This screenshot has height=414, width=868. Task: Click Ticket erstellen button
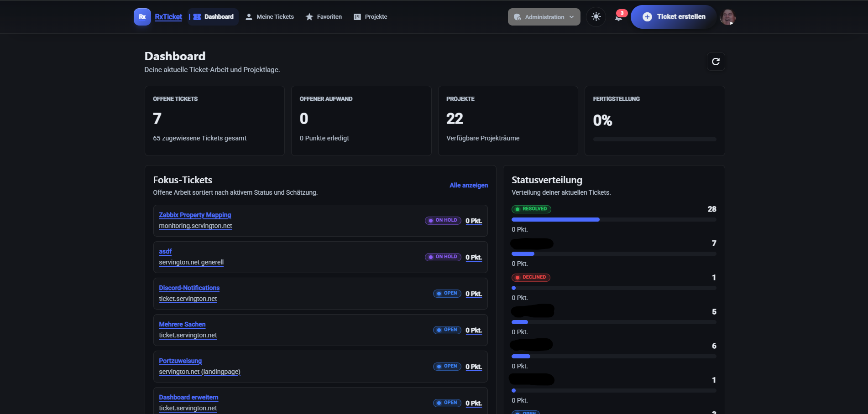point(674,17)
